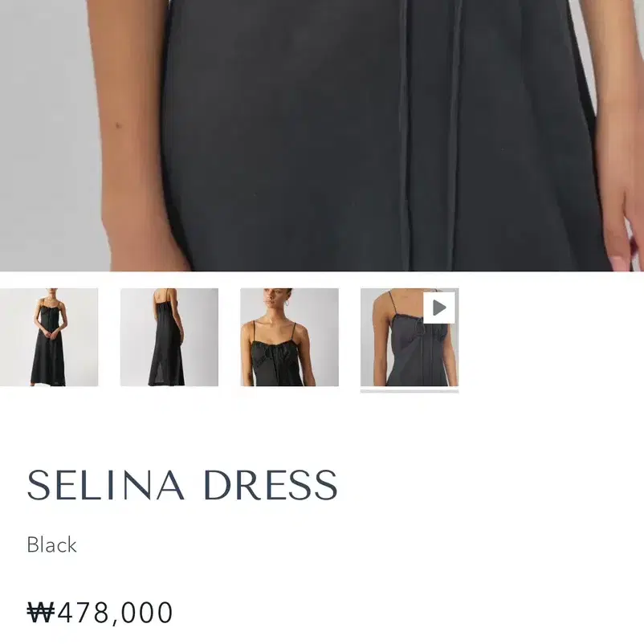Screen dimensions: 644x644
Task: Click the clasped hands in first thumbnail
Action: coord(49,335)
